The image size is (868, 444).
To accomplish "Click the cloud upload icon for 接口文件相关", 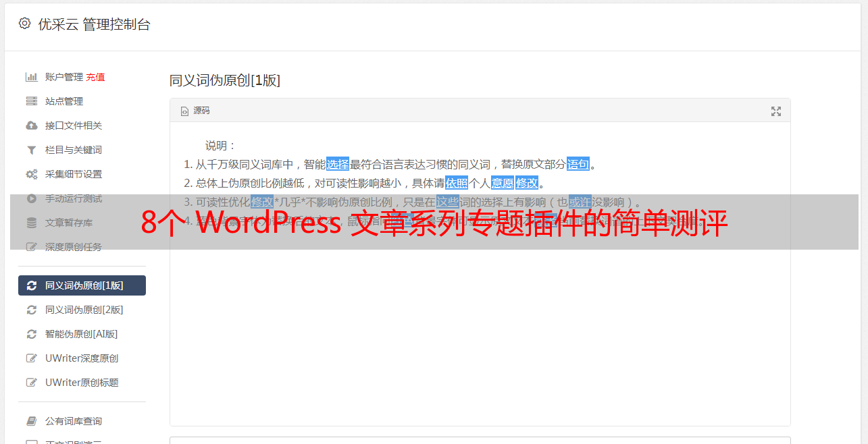I will pos(31,126).
